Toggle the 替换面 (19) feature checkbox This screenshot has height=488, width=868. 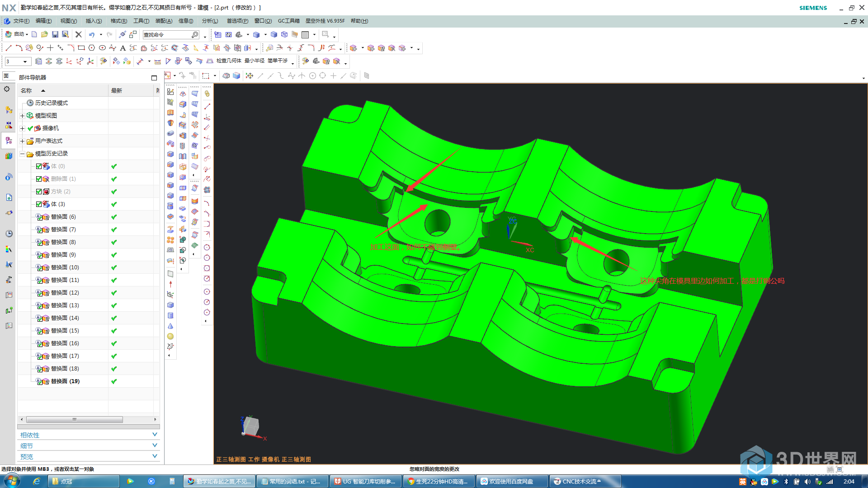[39, 382]
